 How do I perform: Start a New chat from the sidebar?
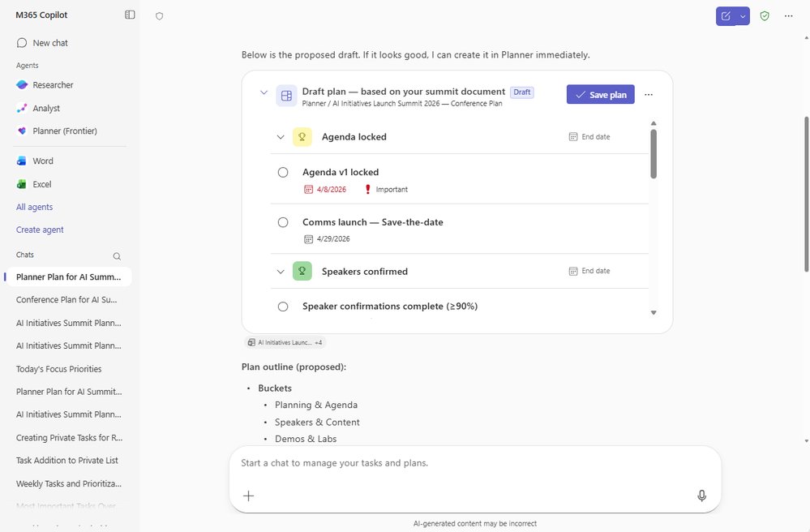click(x=45, y=42)
